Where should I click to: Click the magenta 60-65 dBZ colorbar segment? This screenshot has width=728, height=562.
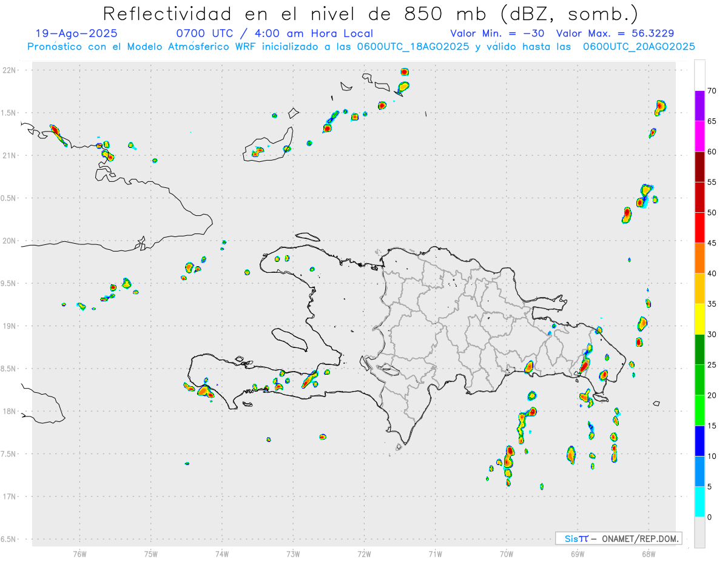pyautogui.click(x=699, y=136)
